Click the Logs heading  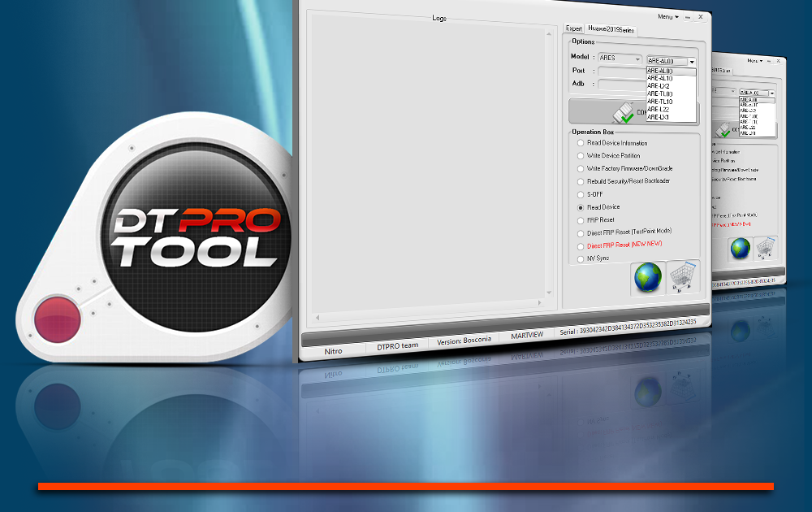(x=439, y=18)
